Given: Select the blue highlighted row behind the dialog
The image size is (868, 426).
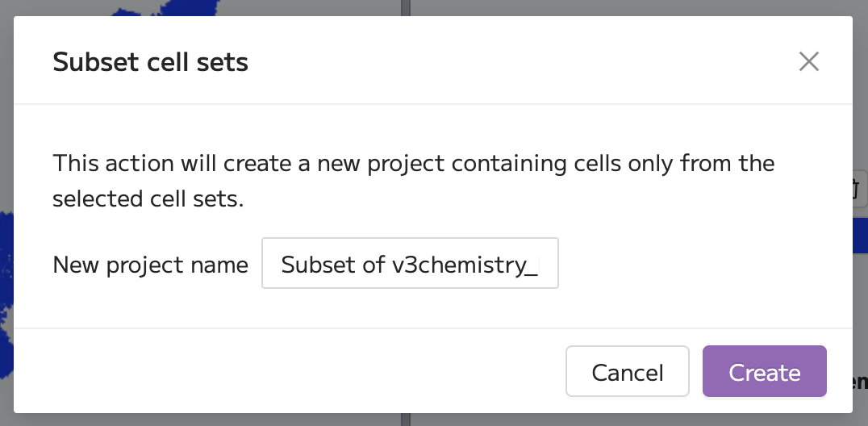Looking at the screenshot, I should point(860,236).
